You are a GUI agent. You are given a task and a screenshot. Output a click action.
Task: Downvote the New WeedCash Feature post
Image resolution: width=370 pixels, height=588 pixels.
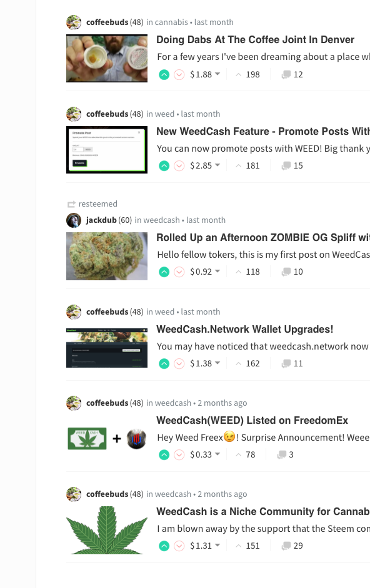(179, 166)
